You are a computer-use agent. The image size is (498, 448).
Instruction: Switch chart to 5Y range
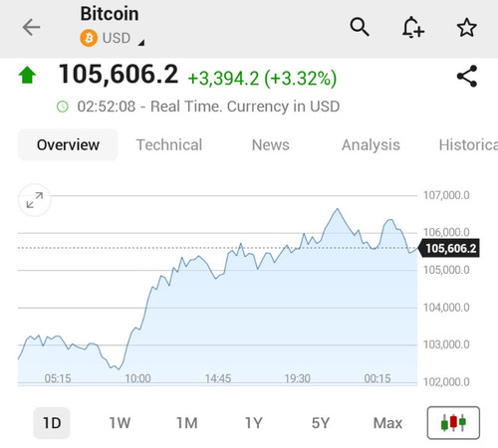(321, 423)
